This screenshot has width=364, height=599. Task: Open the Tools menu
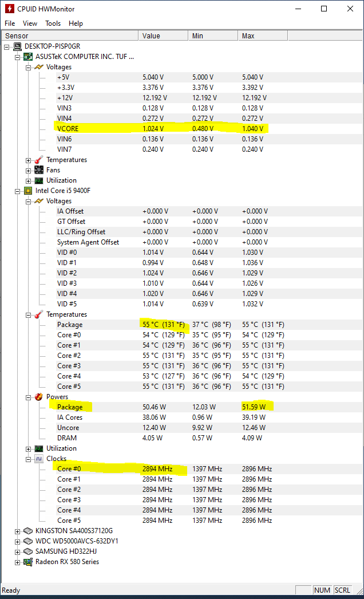[53, 23]
